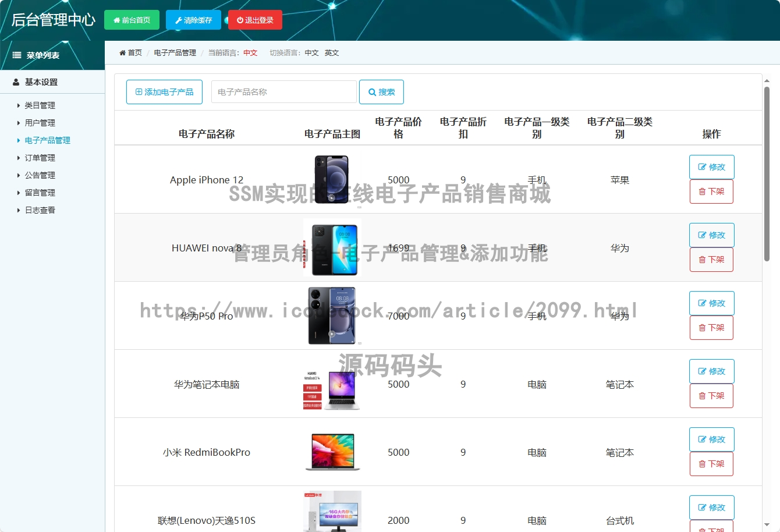Click the 搜索 search button

[x=381, y=92]
